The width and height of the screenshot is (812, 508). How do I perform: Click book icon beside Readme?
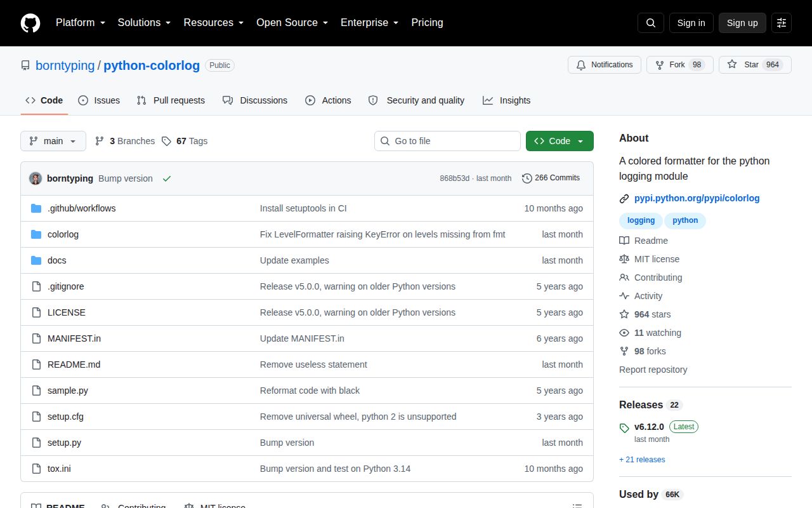click(x=624, y=241)
